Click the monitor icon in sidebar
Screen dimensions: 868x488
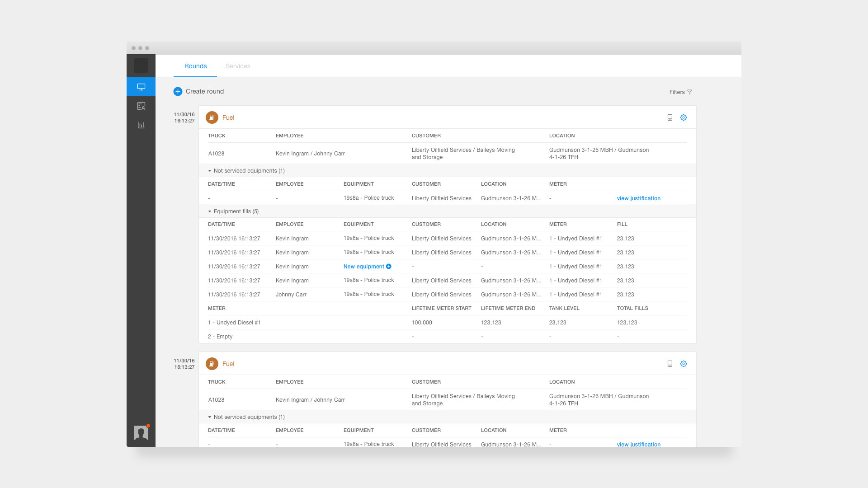point(141,87)
